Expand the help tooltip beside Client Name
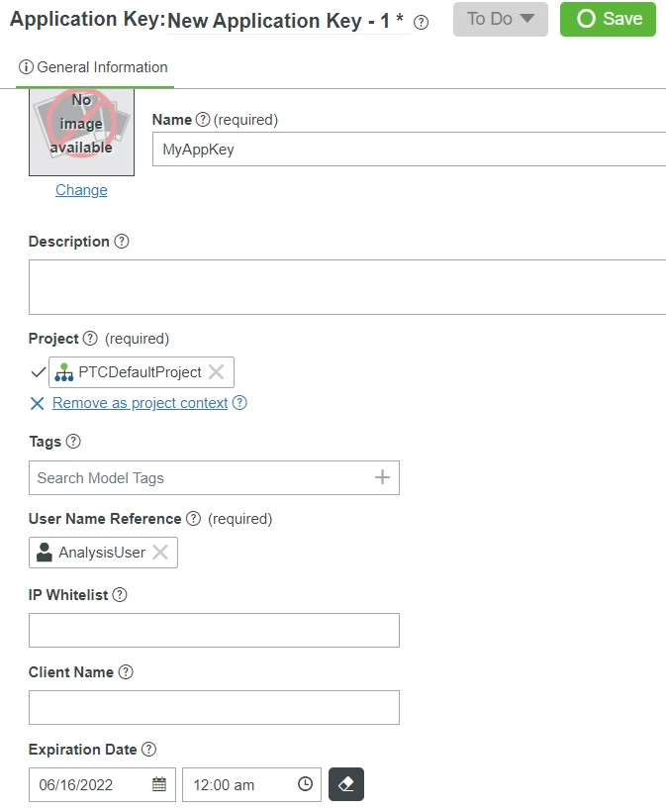The height and width of the screenshot is (812, 666). point(126,671)
